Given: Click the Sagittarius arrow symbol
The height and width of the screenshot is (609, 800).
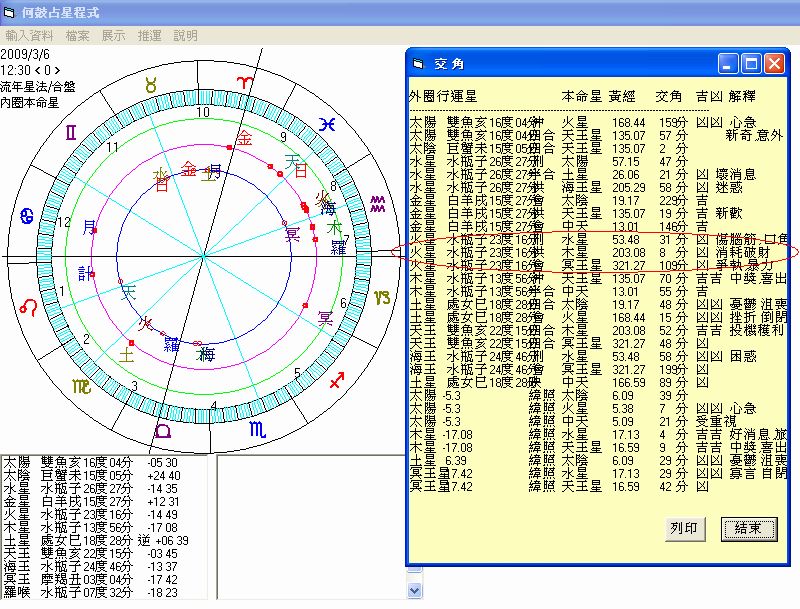Looking at the screenshot, I should point(336,379).
